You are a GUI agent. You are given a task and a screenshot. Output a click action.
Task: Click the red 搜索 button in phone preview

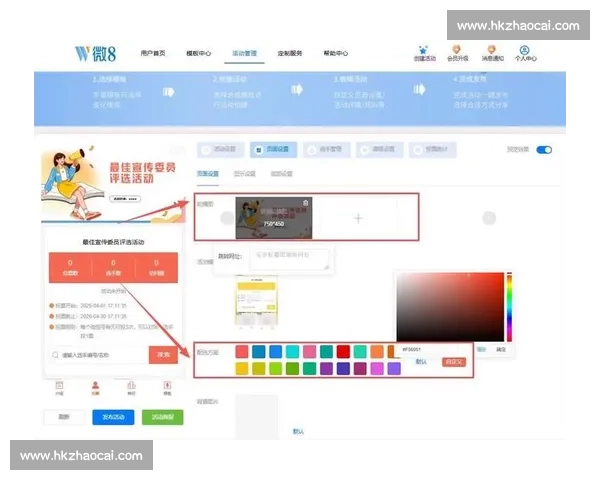coord(163,354)
